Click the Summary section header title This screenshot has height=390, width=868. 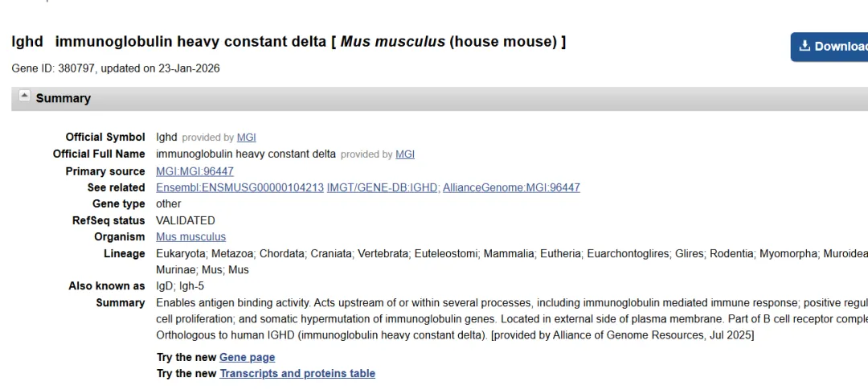pos(63,98)
